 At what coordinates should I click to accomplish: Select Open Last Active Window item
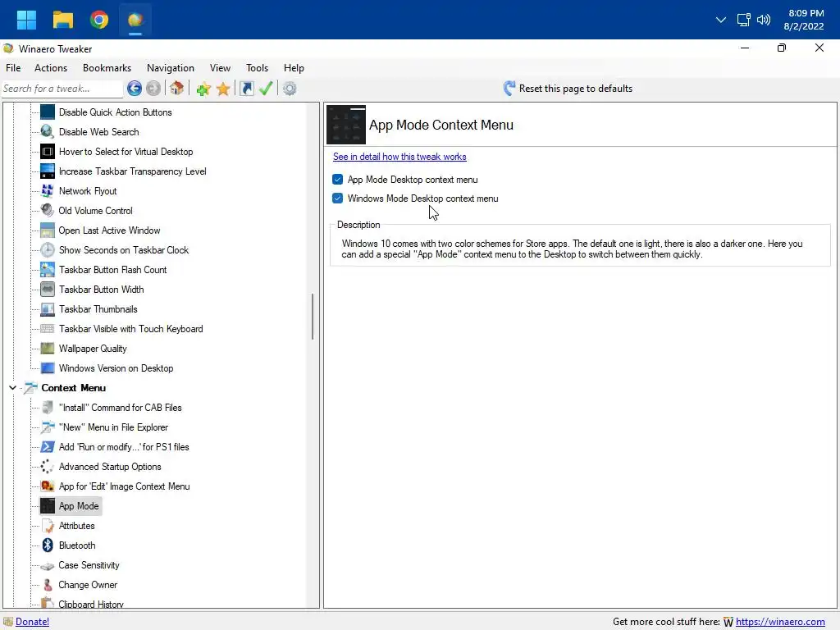tap(109, 231)
